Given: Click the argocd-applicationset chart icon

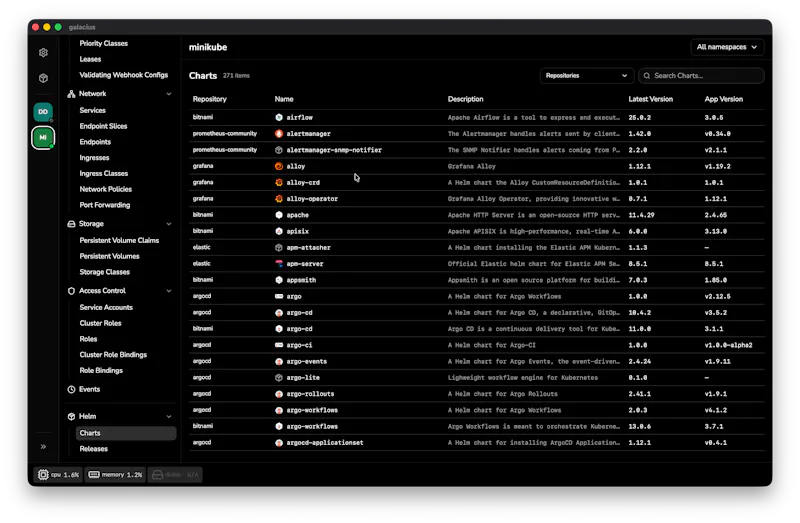Looking at the screenshot, I should (279, 442).
